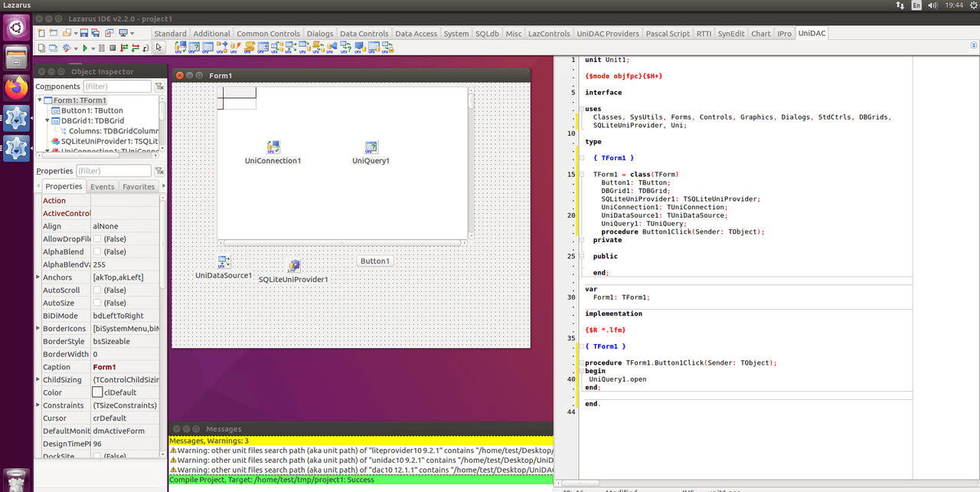This screenshot has height=492, width=980.
Task: Open the Files app in the dock
Action: coord(16,58)
